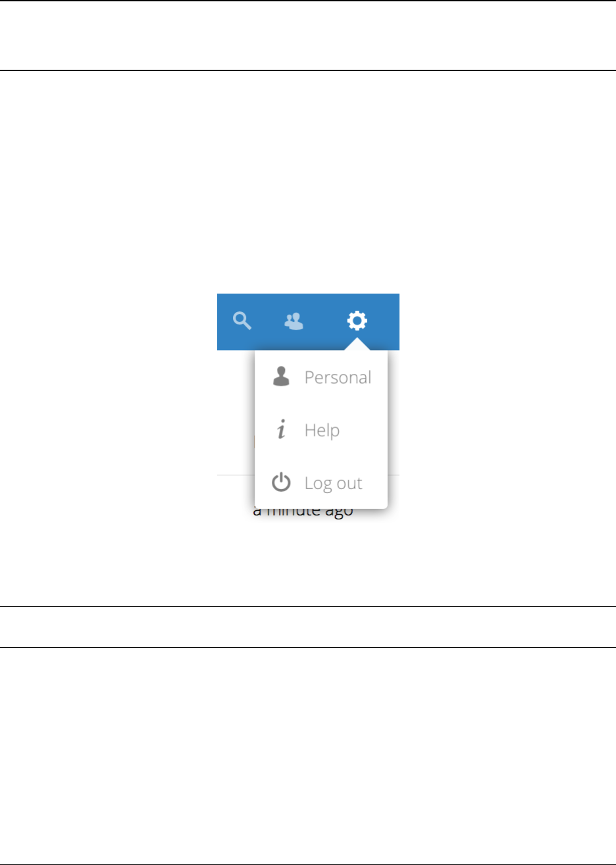Toggle the settings gear menu
The height and width of the screenshot is (865, 616).
click(357, 321)
